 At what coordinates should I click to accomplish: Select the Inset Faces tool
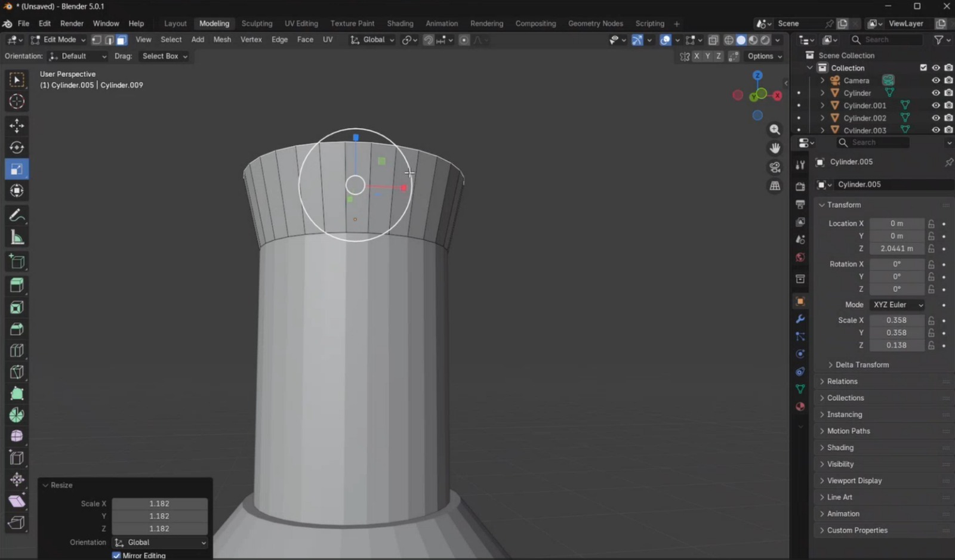click(16, 307)
